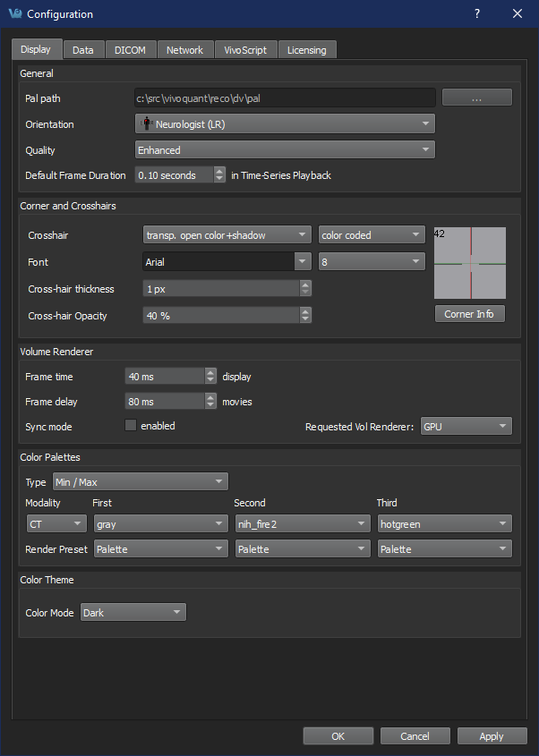Increase Frame time with up arrow

click(x=211, y=373)
